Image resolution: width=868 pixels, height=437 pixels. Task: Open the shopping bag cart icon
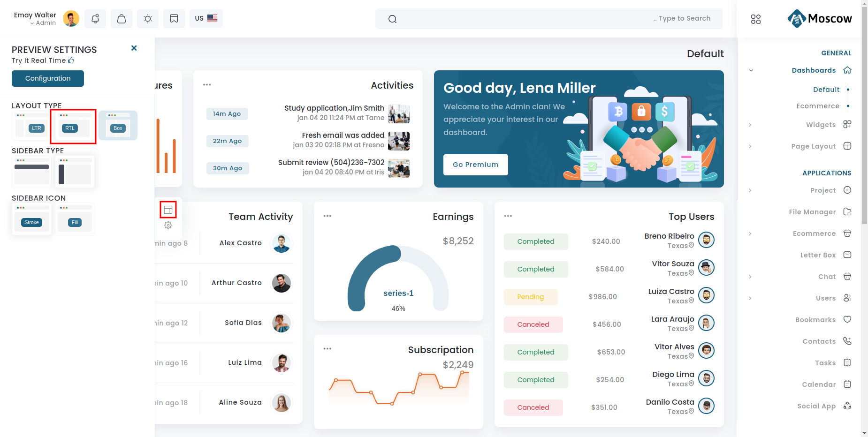click(122, 19)
